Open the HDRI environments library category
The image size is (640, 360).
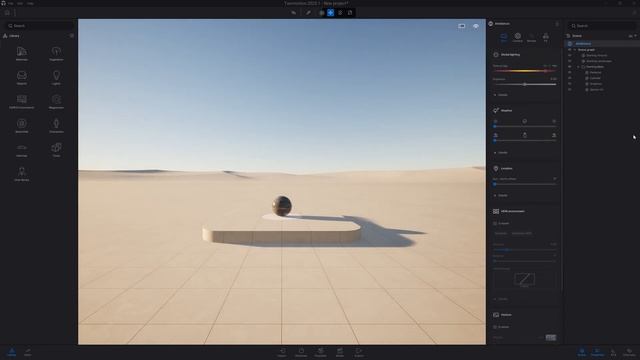coord(22,102)
